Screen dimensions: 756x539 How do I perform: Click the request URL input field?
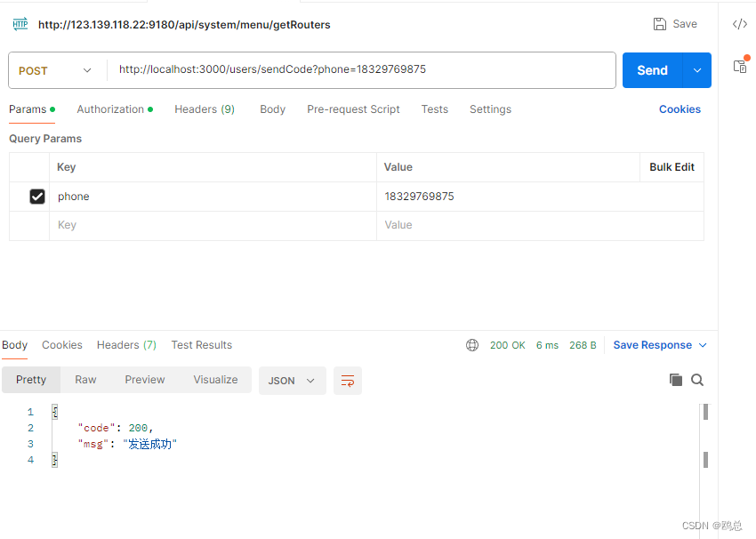coord(362,70)
